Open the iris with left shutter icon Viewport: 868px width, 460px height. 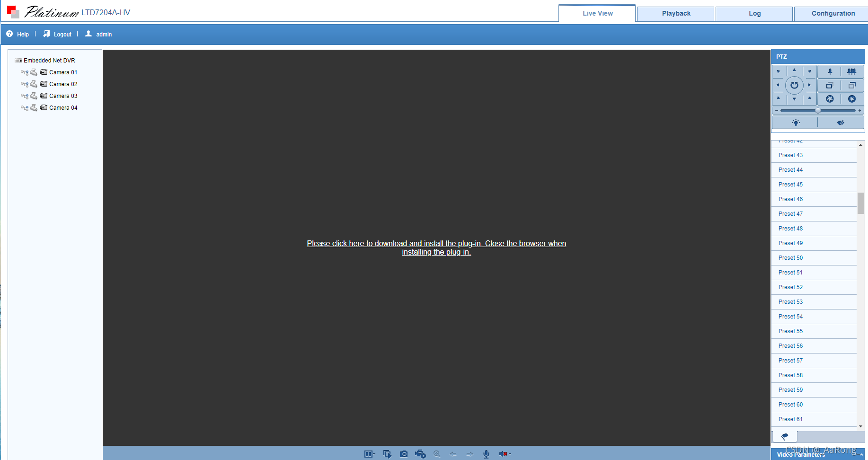click(x=830, y=99)
